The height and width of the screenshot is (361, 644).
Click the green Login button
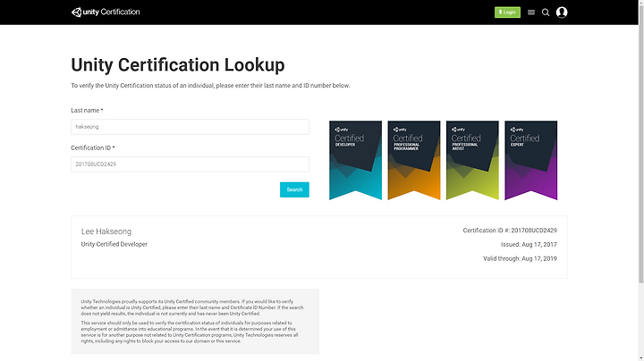[x=507, y=13]
